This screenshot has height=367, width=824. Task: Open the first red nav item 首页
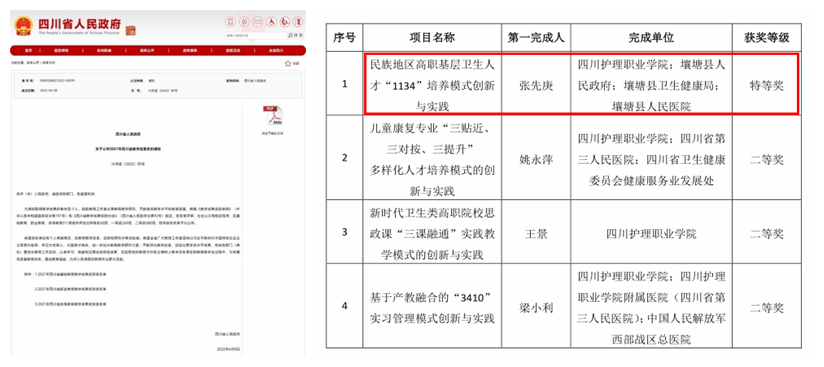click(28, 50)
